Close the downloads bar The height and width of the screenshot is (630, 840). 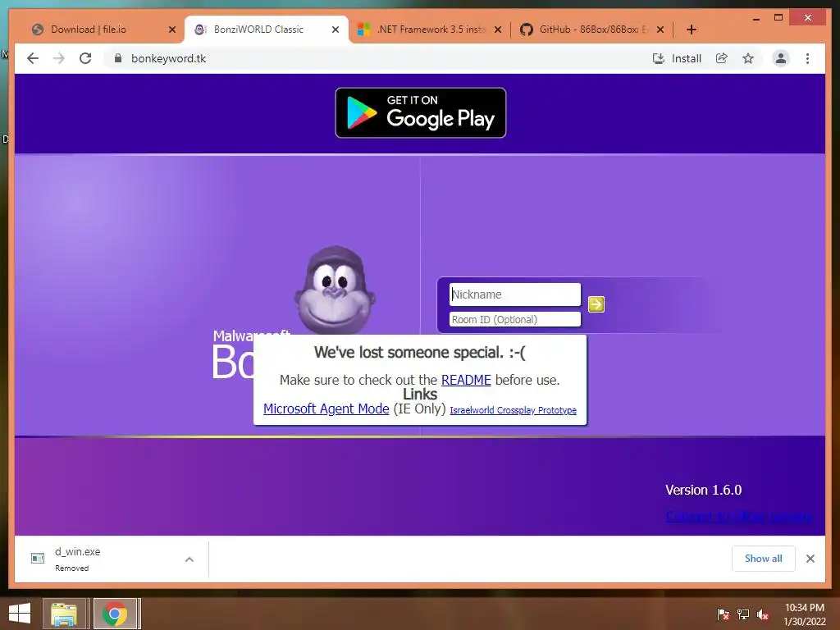tap(810, 559)
